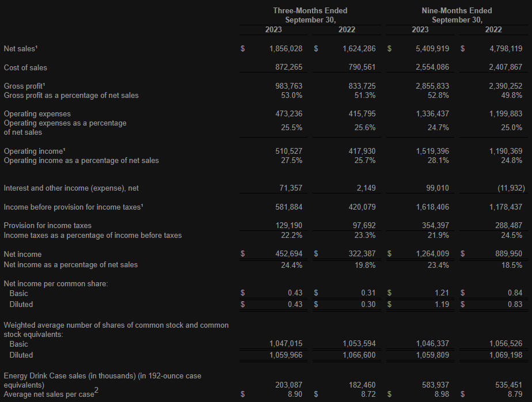
Task: Select the 2,390,252 gross profit value
Action: click(506, 86)
